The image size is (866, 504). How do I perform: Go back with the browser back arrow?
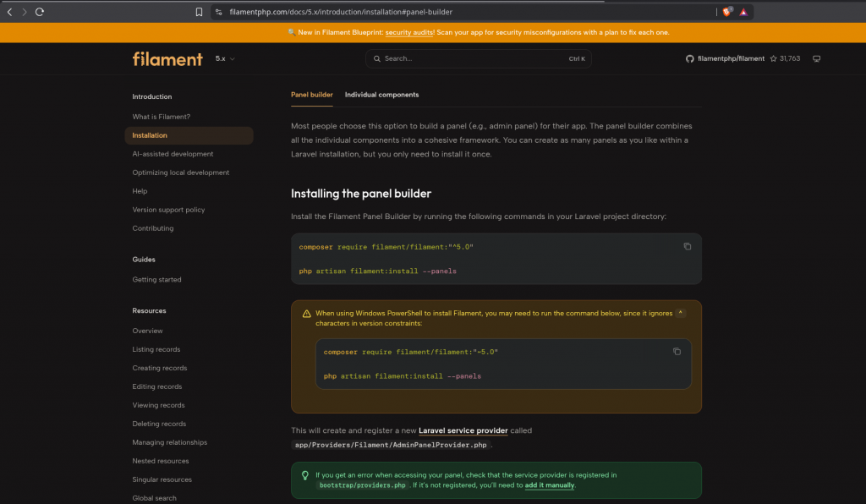click(9, 12)
